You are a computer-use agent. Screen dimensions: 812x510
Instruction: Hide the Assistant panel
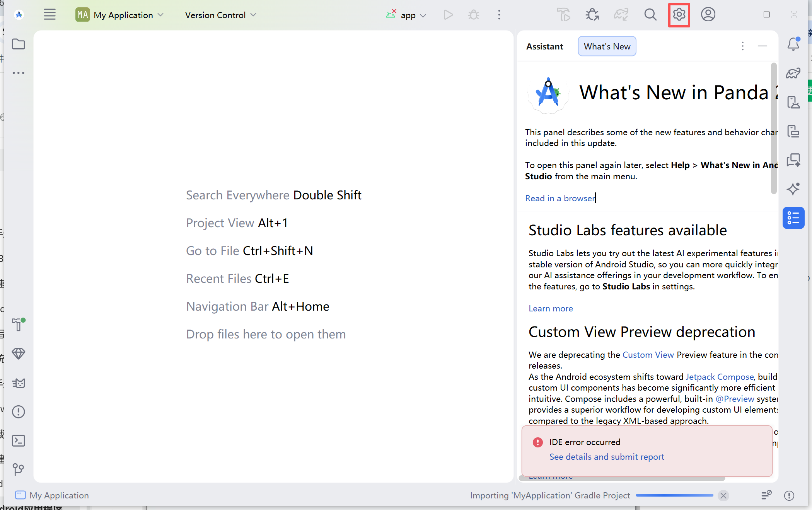click(x=763, y=46)
